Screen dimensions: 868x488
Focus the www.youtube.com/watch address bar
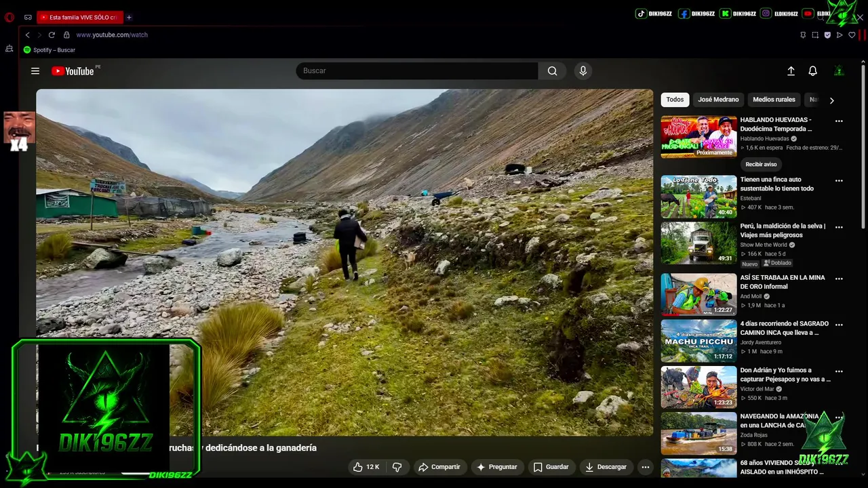tap(112, 35)
